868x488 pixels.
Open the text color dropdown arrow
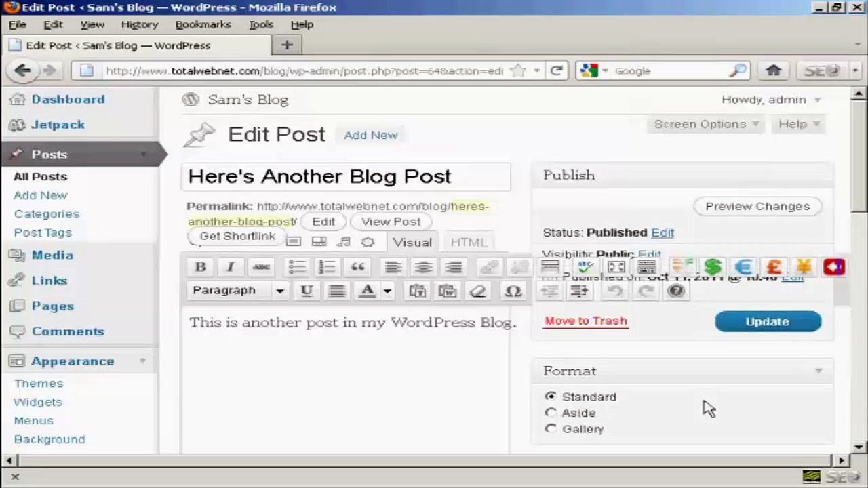tap(387, 291)
